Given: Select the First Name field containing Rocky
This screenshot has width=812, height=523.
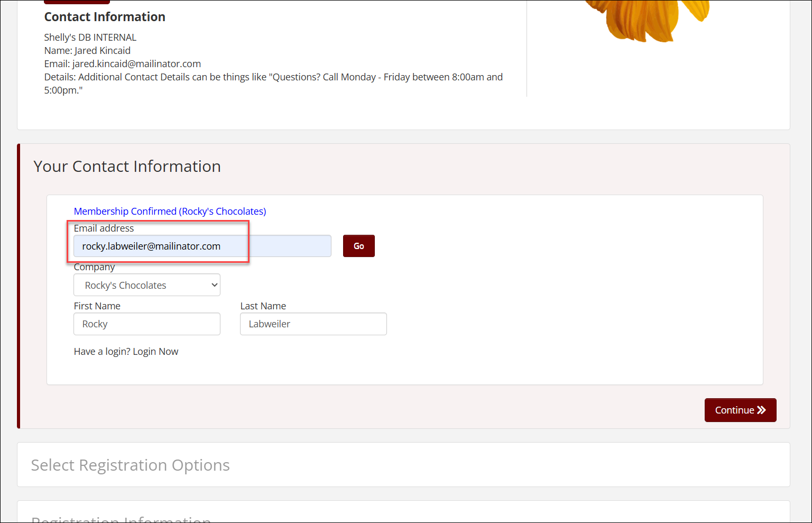Looking at the screenshot, I should click(x=146, y=324).
